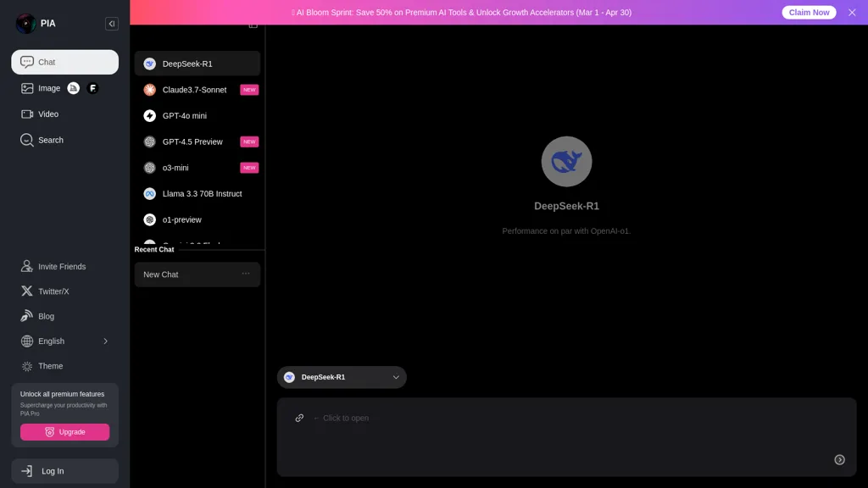Viewport: 868px width, 488px height.
Task: Click the black "F" icon beside Image
Action: (x=93, y=88)
